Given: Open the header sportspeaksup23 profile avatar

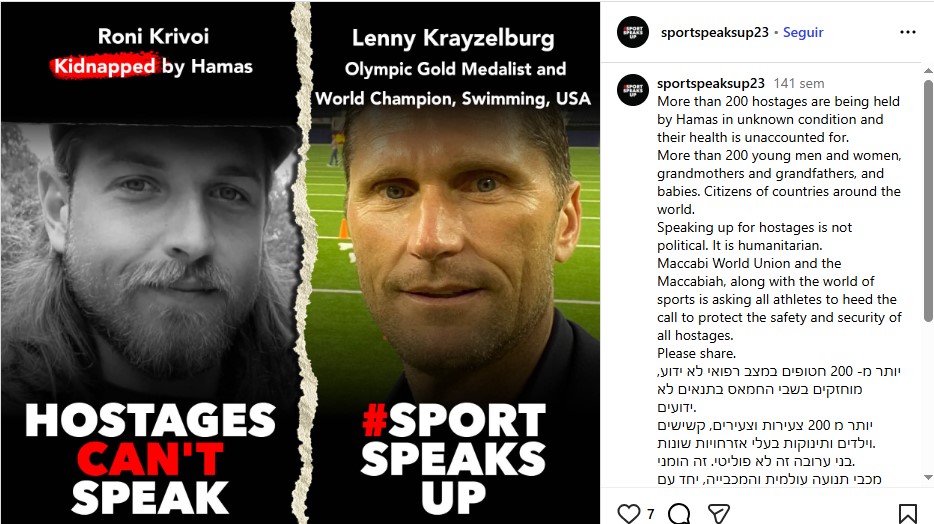Looking at the screenshot, I should 633,32.
